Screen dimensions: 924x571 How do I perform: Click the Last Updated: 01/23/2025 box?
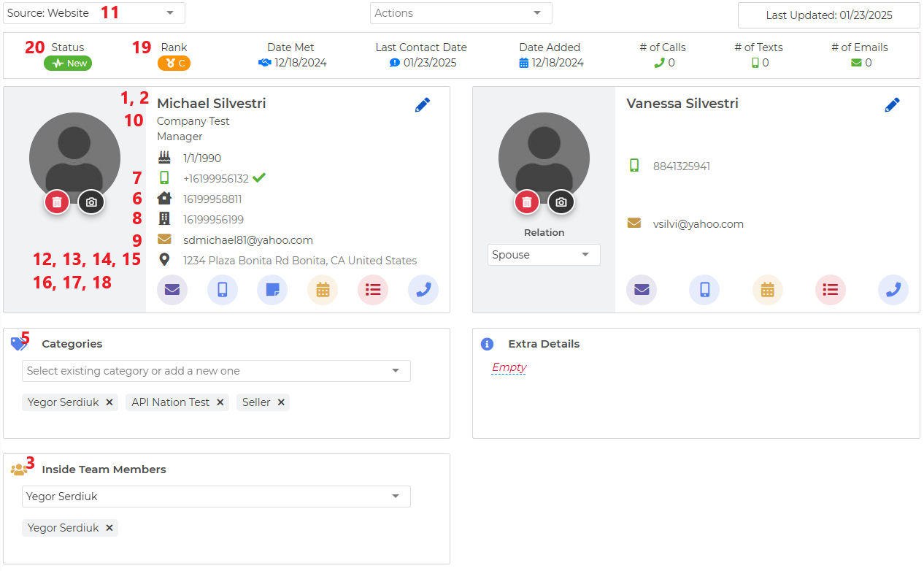coord(829,15)
